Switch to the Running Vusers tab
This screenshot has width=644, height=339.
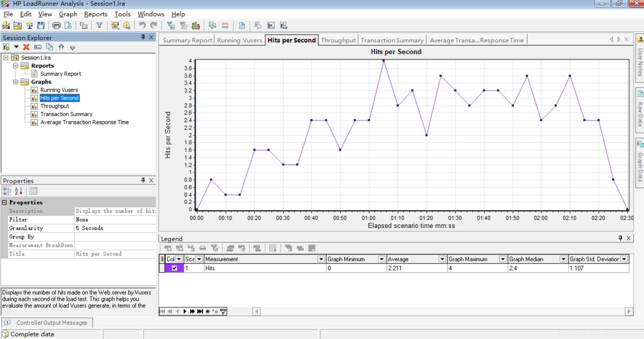point(239,40)
